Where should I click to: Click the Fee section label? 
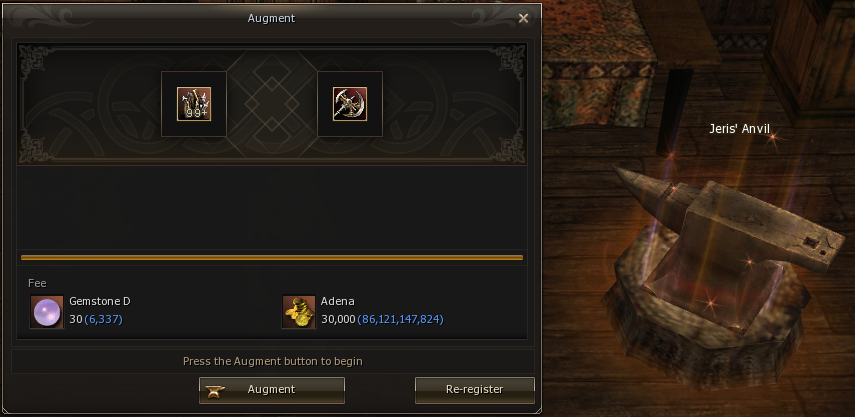37,283
